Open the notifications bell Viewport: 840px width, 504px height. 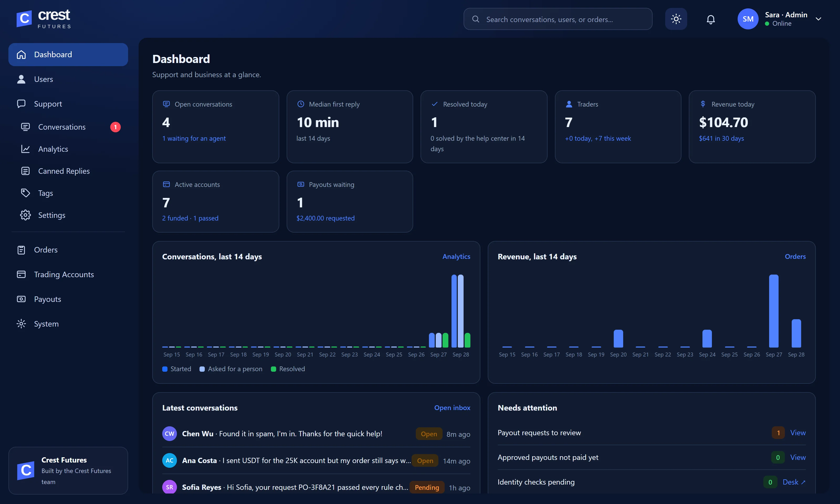710,19
